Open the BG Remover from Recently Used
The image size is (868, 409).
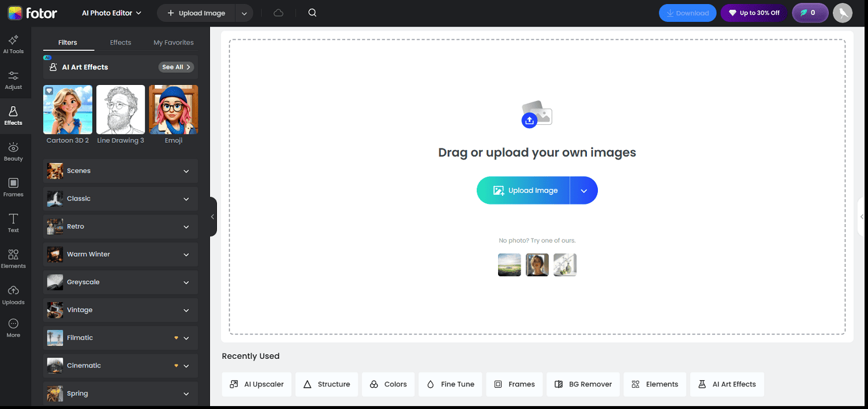583,384
